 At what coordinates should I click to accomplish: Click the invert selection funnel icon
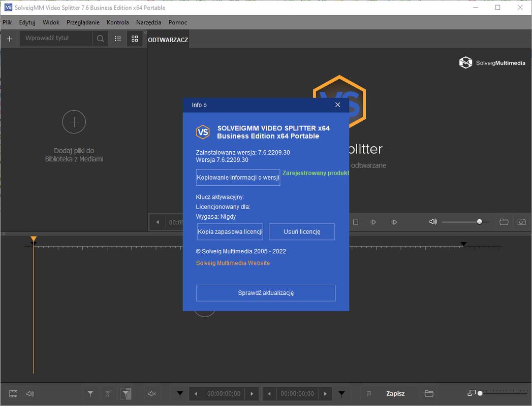pyautogui.click(x=126, y=393)
